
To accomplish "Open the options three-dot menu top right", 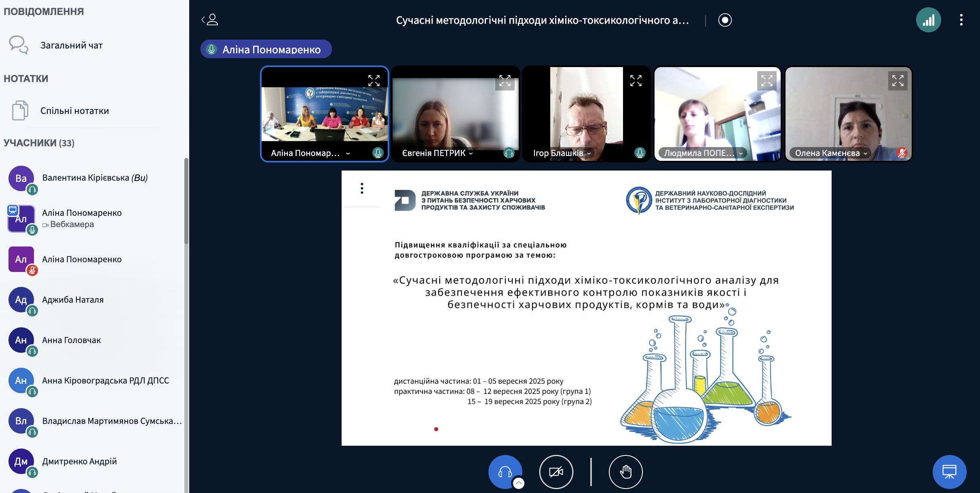I will [x=961, y=20].
